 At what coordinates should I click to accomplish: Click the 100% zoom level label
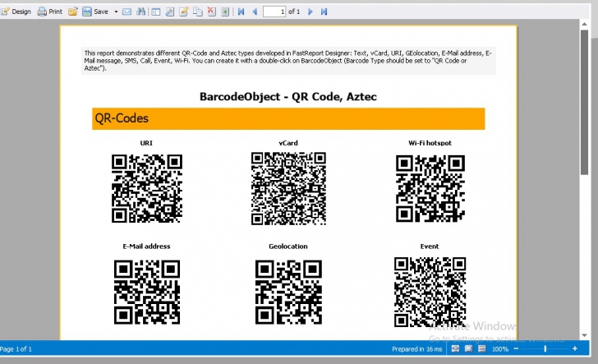[500, 349]
